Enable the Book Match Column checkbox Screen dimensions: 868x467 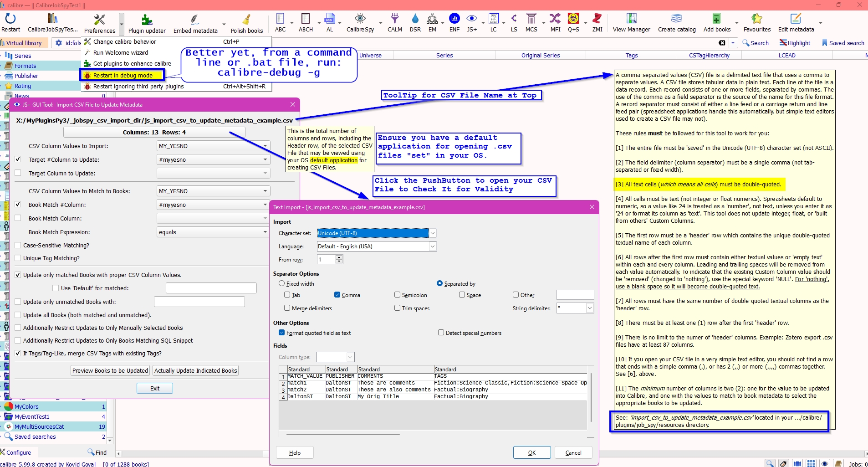(x=18, y=218)
